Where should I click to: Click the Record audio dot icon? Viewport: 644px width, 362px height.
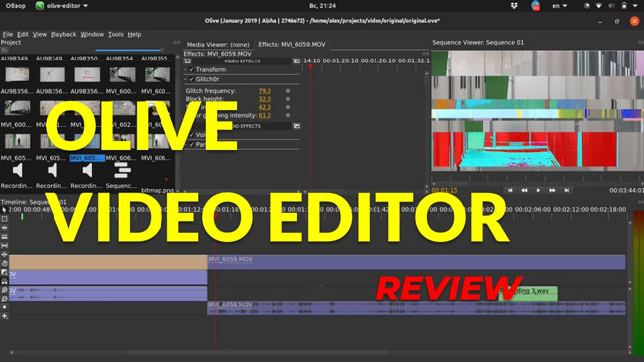click(5, 307)
